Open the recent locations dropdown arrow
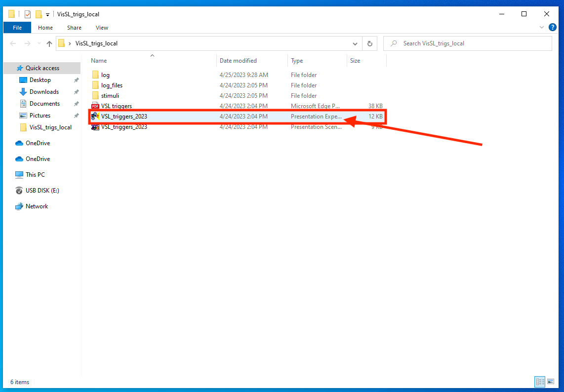This screenshot has width=564, height=392. (39, 43)
